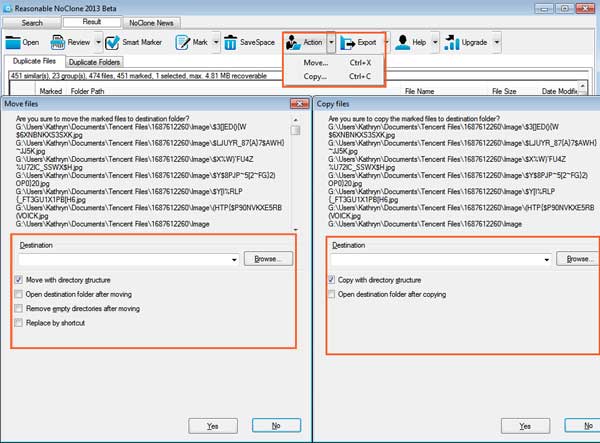Click the Mark toolbar icon
The height and width of the screenshot is (443, 600).
(x=193, y=43)
